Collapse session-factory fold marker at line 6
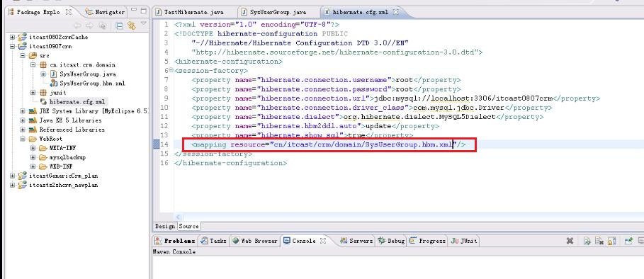Viewport: 644px width, 279px height. tap(171, 71)
